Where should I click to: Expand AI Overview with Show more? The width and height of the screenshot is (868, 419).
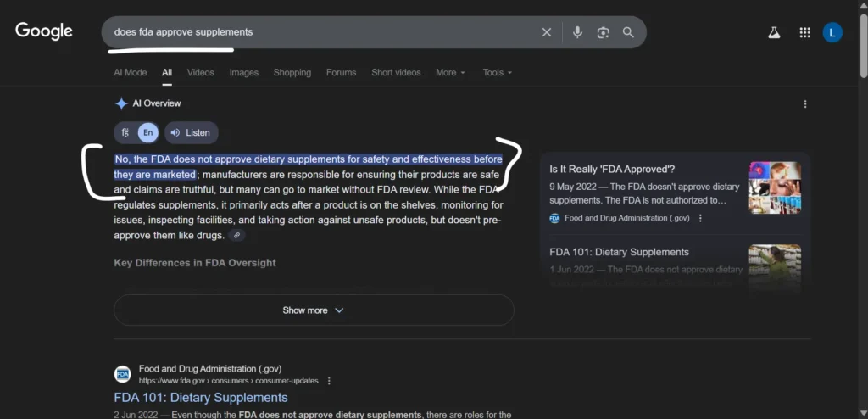[x=314, y=310]
